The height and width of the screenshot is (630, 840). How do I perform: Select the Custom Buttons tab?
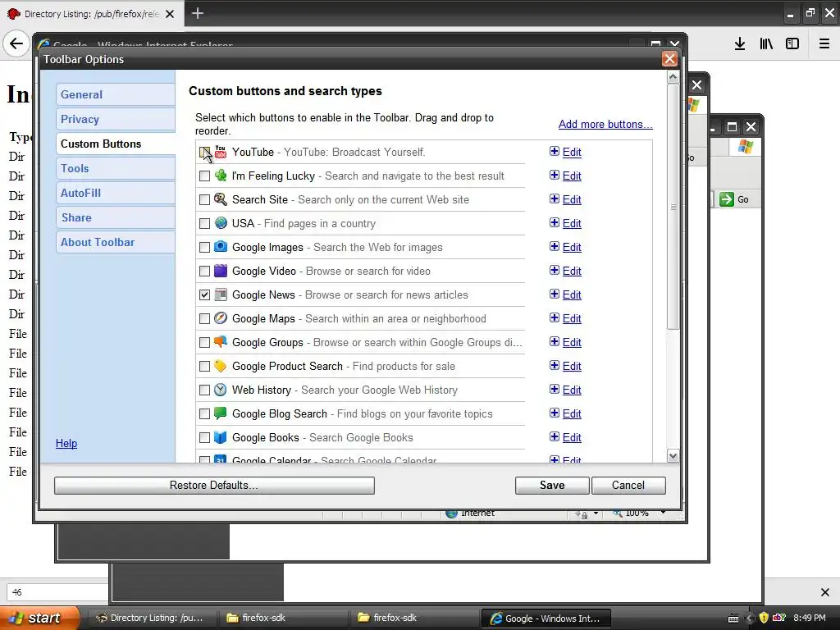pos(115,144)
